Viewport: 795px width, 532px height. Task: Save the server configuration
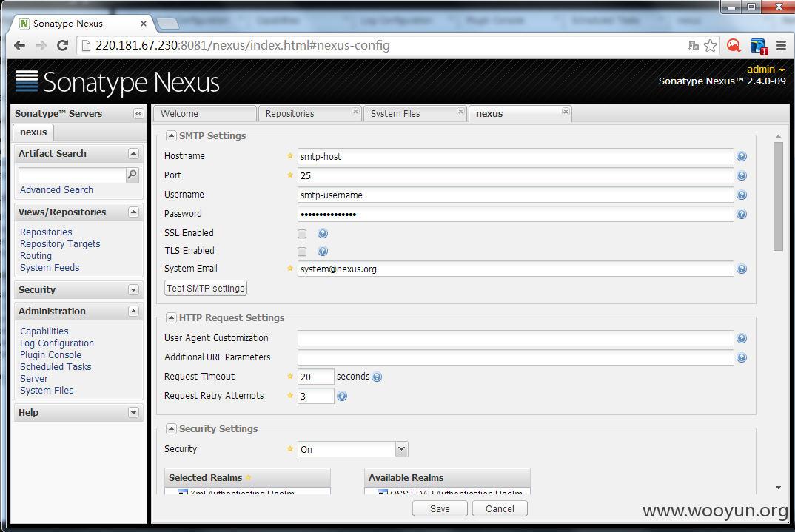pos(440,509)
